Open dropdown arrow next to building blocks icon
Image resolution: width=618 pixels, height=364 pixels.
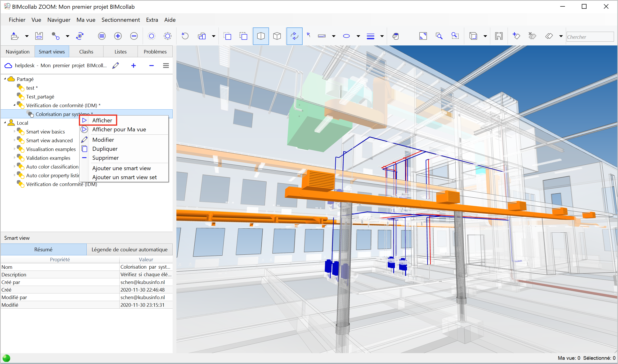214,36
